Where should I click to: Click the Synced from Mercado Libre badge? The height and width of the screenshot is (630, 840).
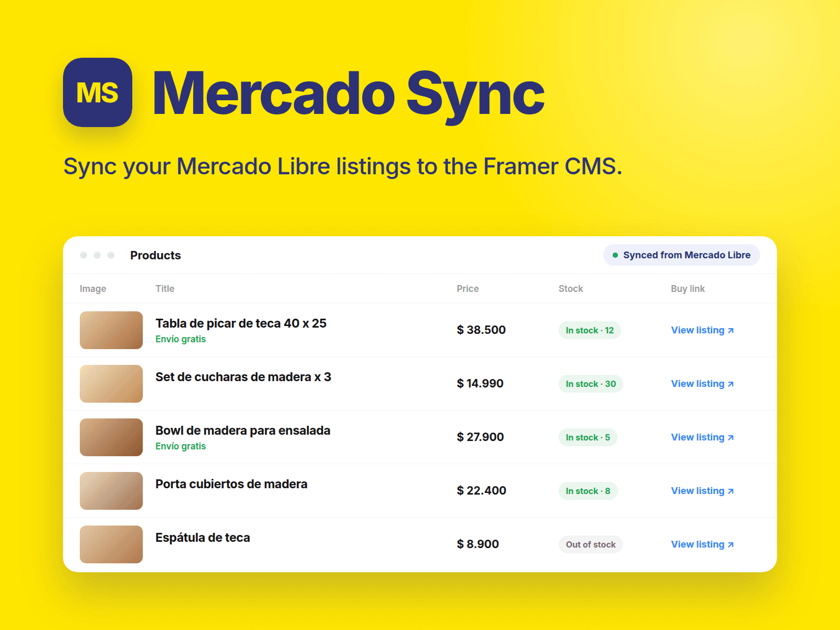pyautogui.click(x=681, y=255)
